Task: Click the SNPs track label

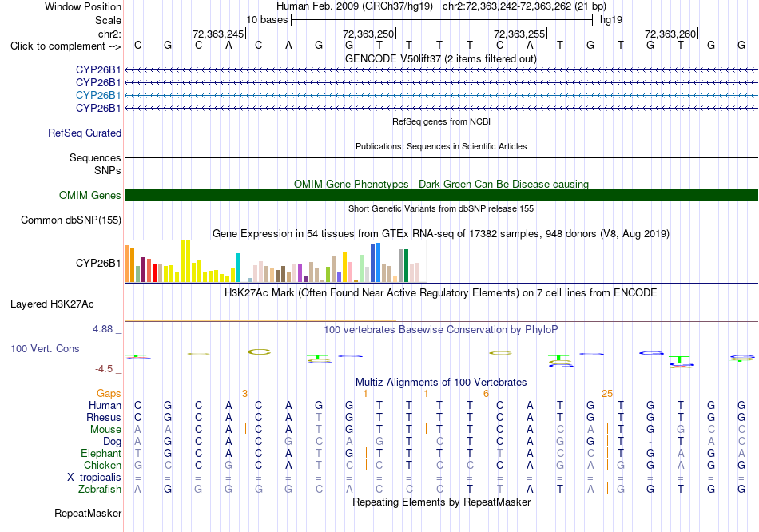Action: pyautogui.click(x=108, y=170)
